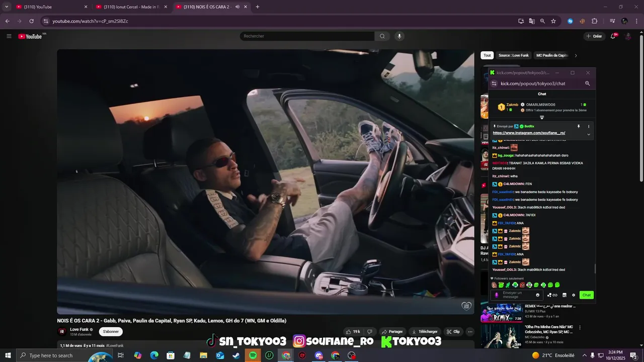Viewport: 644px width, 362px height.
Task: Go back using browser back arrow
Action: [x=7, y=21]
